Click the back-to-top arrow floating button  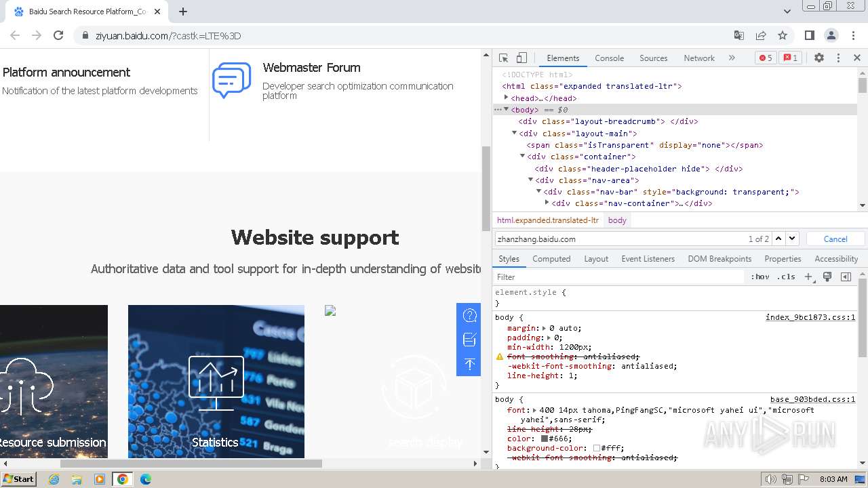(x=469, y=364)
